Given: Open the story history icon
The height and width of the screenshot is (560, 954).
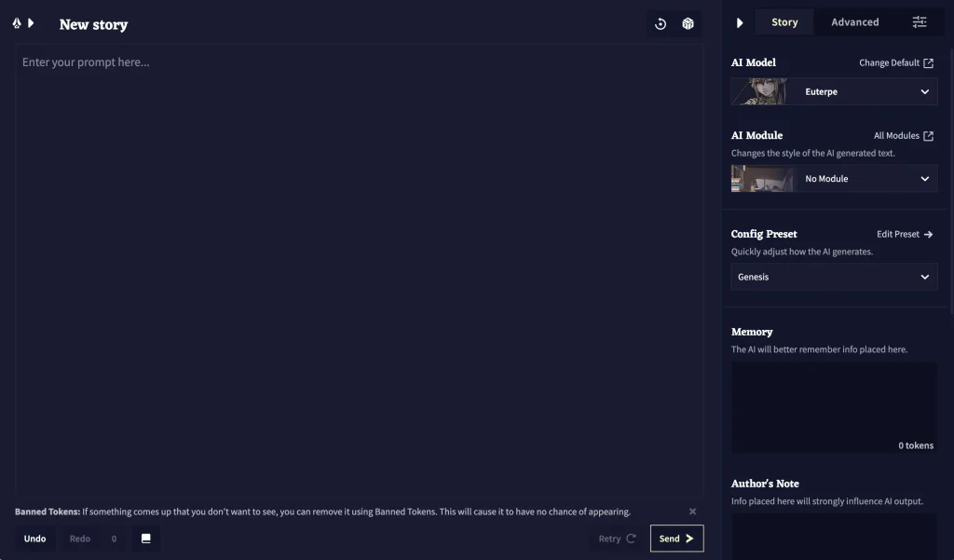Looking at the screenshot, I should [x=661, y=24].
